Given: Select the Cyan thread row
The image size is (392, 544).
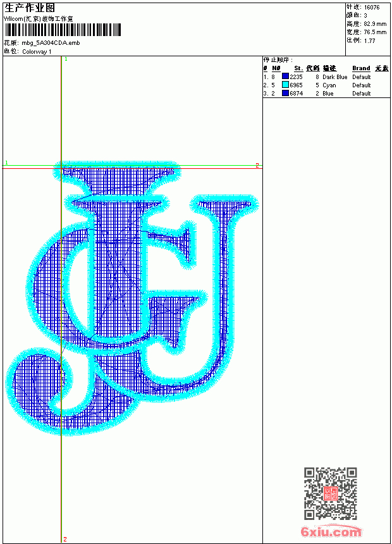Looking at the screenshot, I should 326,85.
